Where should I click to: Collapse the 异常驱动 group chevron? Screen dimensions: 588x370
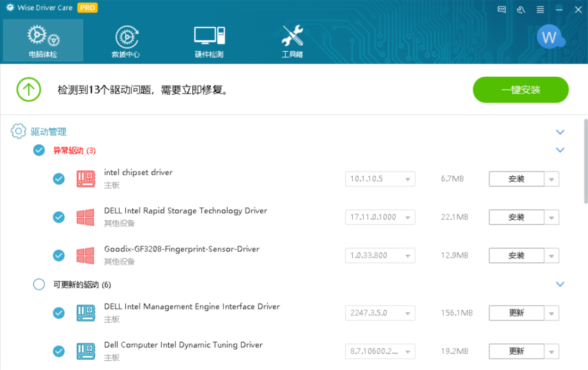[560, 150]
